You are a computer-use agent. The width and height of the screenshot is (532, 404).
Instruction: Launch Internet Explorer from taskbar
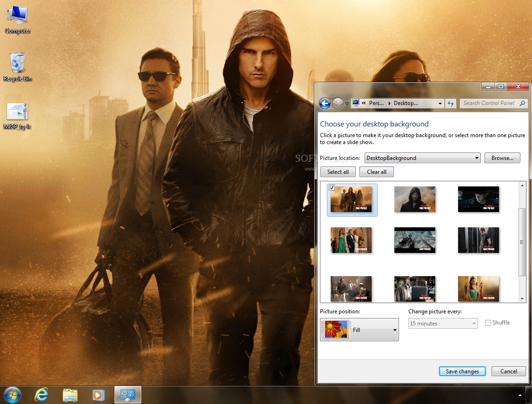(x=41, y=395)
